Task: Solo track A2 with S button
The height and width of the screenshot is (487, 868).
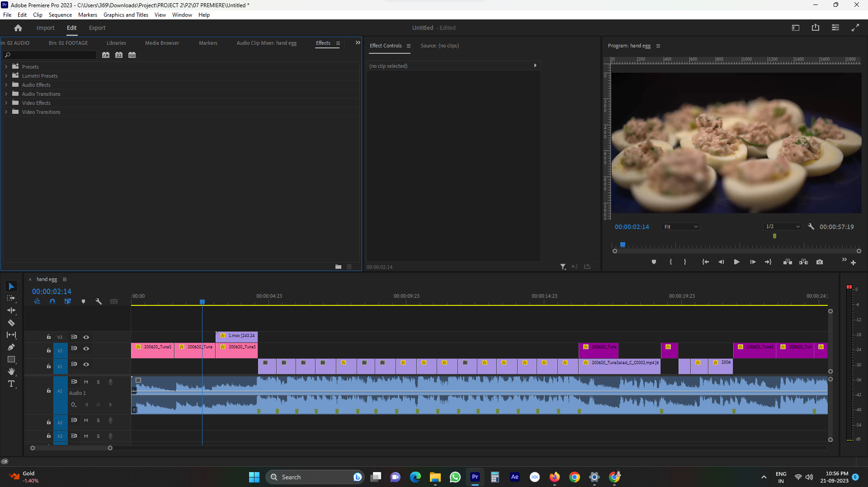Action: pos(98,421)
